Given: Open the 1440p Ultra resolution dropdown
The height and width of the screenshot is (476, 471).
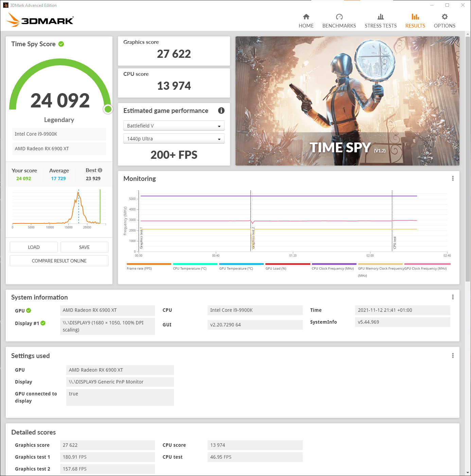Looking at the screenshot, I should click(x=174, y=139).
